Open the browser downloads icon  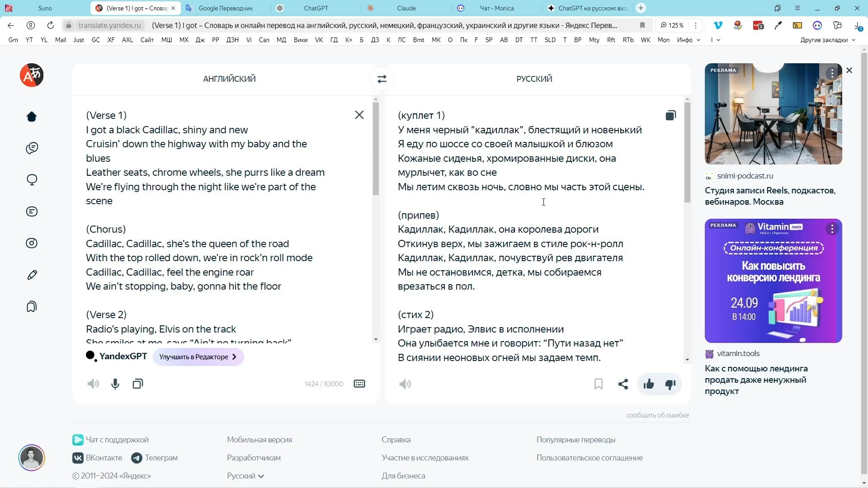[x=858, y=26]
